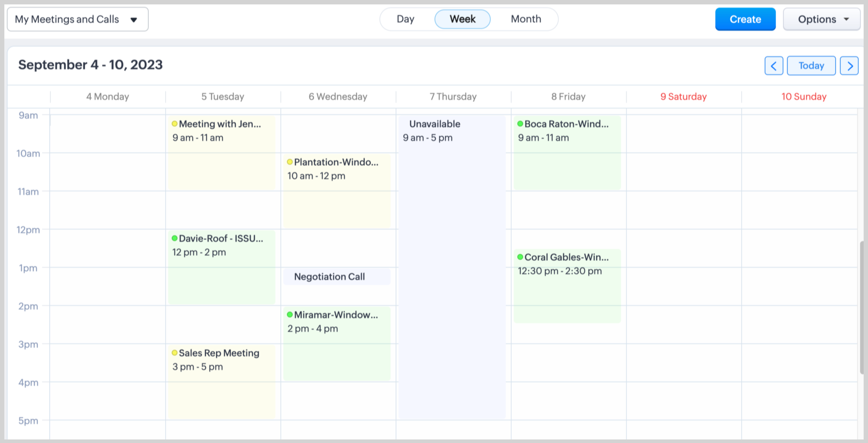This screenshot has height=443, width=868.
Task: Click green status dot on Davie-Roof event
Action: coord(175,238)
